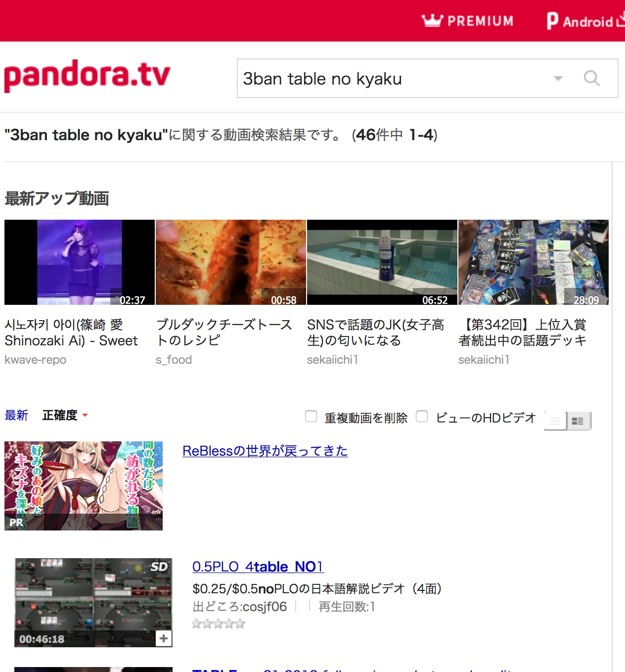Click the PREMIUM crown icon
This screenshot has width=625, height=672.
(432, 20)
